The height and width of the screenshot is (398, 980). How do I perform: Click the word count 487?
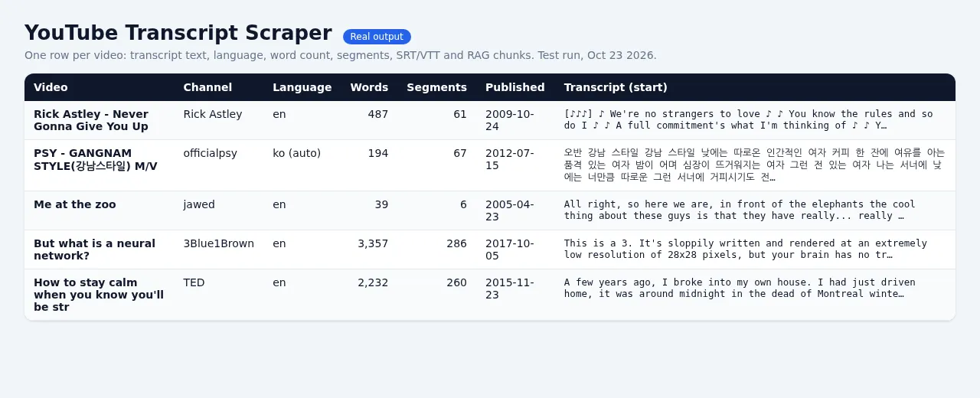pos(377,114)
